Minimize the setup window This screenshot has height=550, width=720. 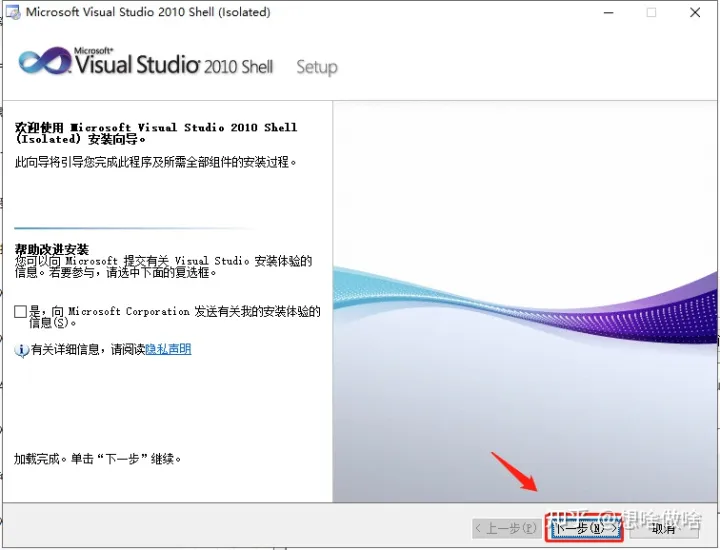tap(609, 12)
